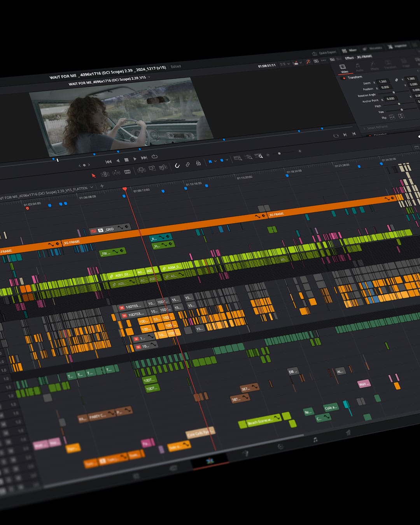The width and height of the screenshot is (420, 525).
Task: Open the flag color dropdown arrow
Action: 215,161
